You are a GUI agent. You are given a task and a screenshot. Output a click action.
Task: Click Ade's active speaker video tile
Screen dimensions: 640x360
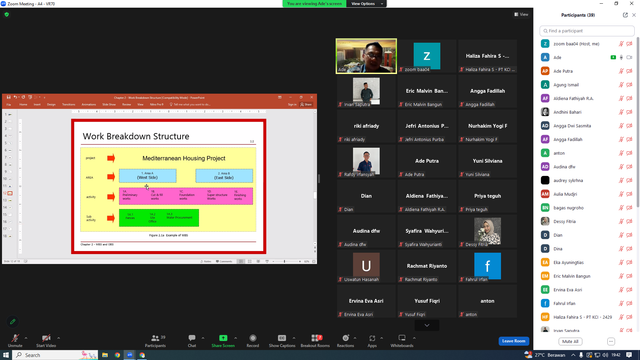point(366,56)
